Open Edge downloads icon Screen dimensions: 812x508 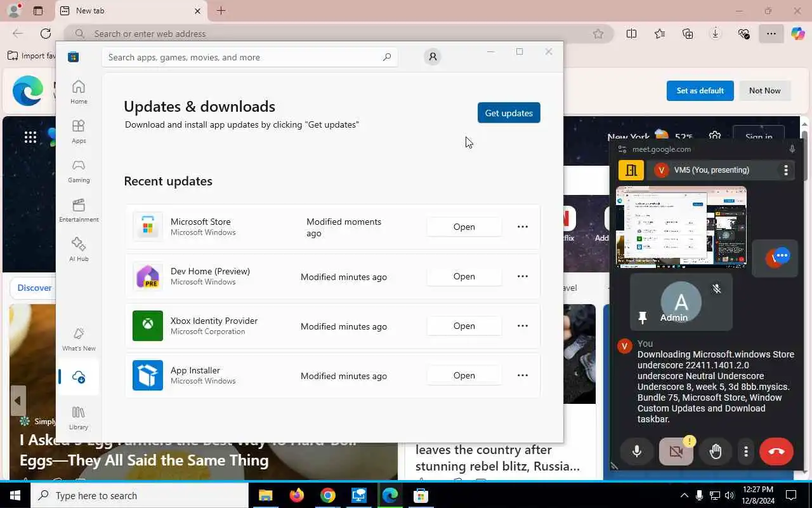point(716,34)
